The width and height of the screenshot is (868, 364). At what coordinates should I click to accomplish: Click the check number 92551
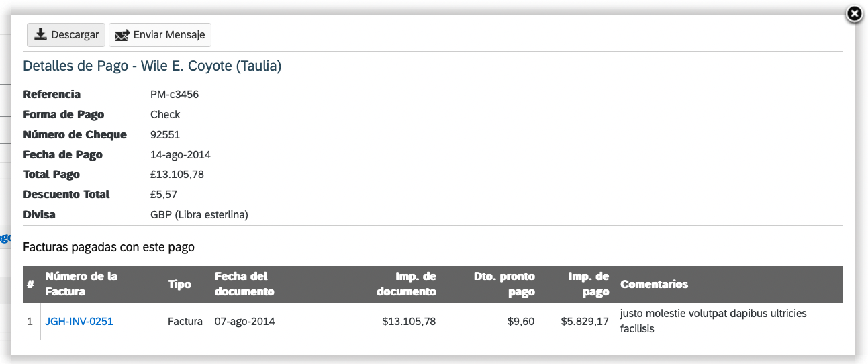(x=165, y=134)
